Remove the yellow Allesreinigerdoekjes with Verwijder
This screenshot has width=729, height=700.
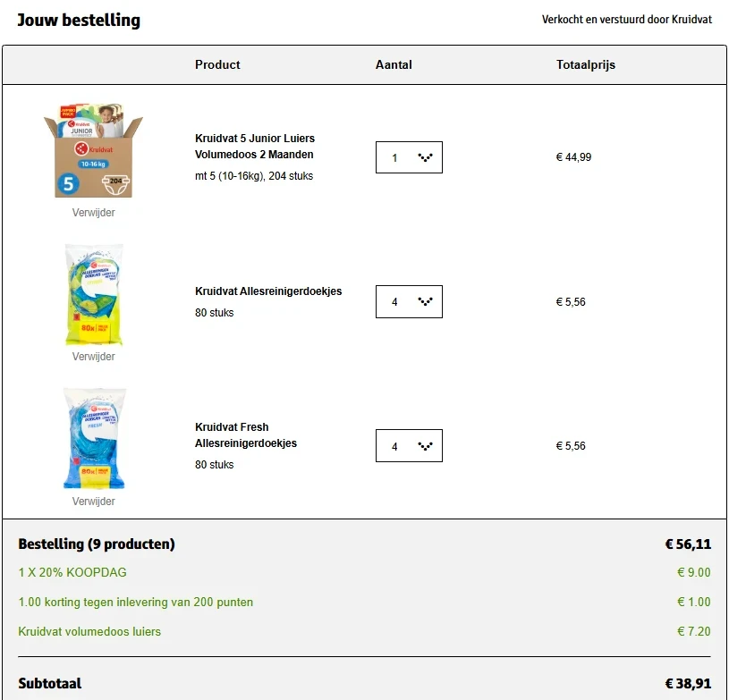[x=93, y=357]
